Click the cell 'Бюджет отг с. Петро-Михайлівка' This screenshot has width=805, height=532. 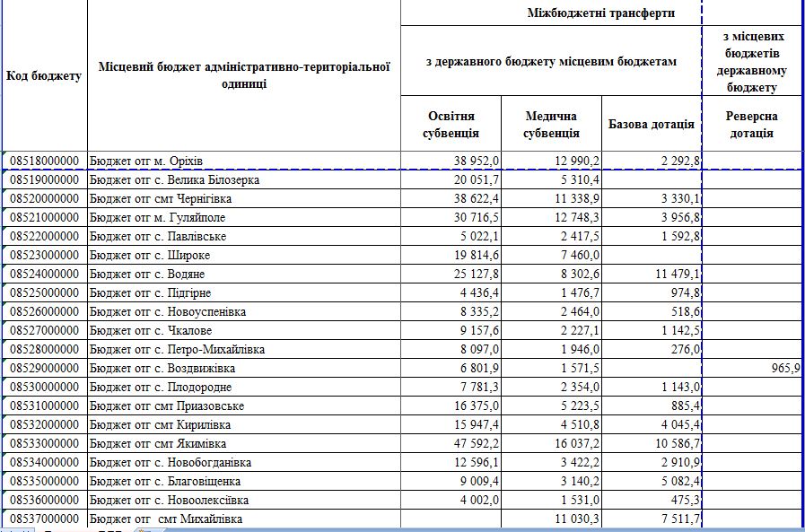(x=244, y=349)
